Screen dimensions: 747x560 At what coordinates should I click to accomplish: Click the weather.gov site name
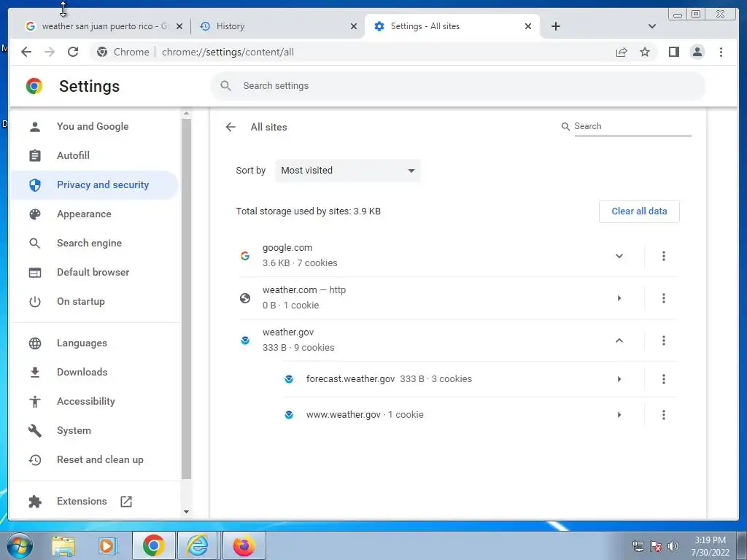(x=288, y=332)
